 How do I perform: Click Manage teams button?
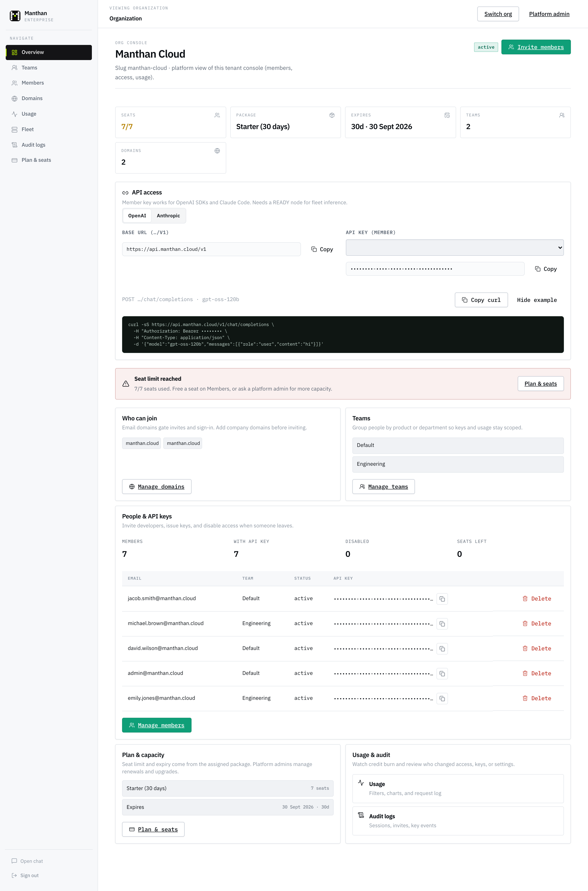click(383, 487)
